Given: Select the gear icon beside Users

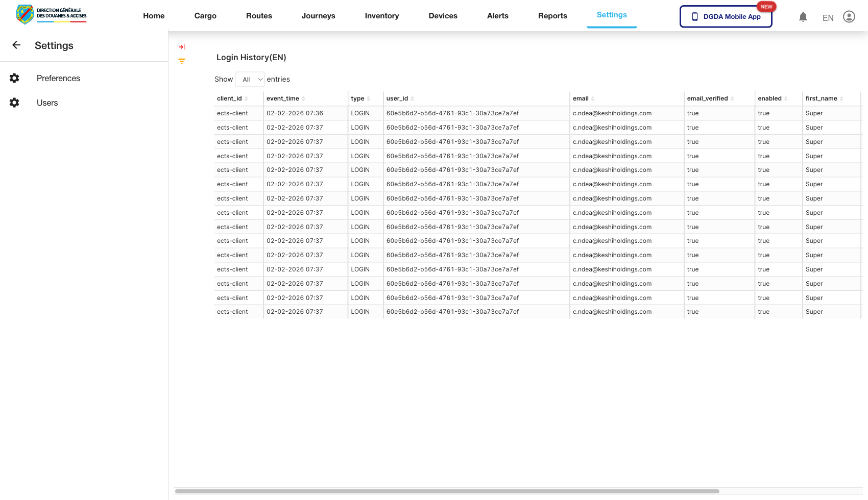Looking at the screenshot, I should coord(14,102).
